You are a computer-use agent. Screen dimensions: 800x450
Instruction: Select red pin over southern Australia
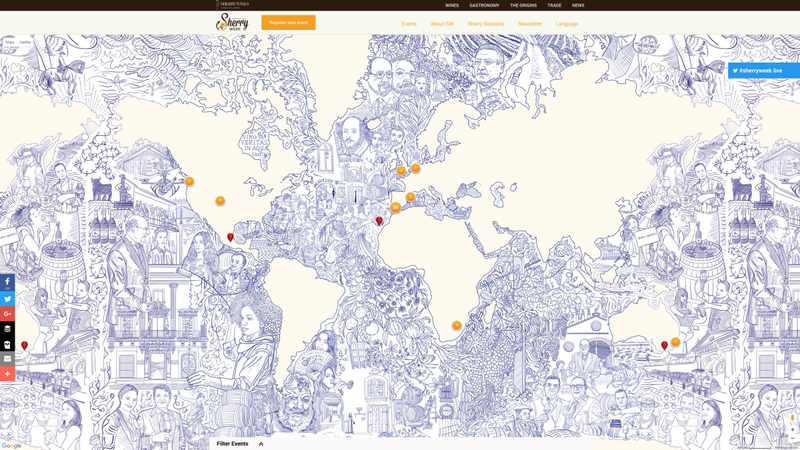pyautogui.click(x=664, y=345)
